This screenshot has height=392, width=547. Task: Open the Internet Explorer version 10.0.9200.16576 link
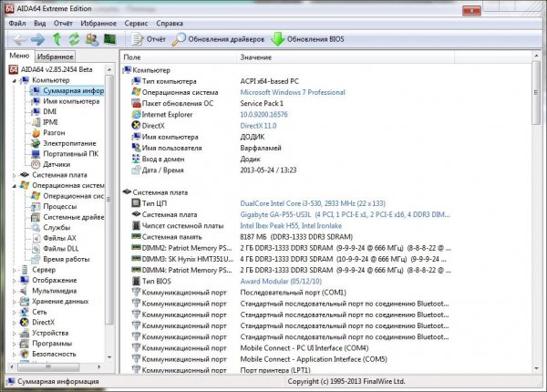tap(263, 114)
